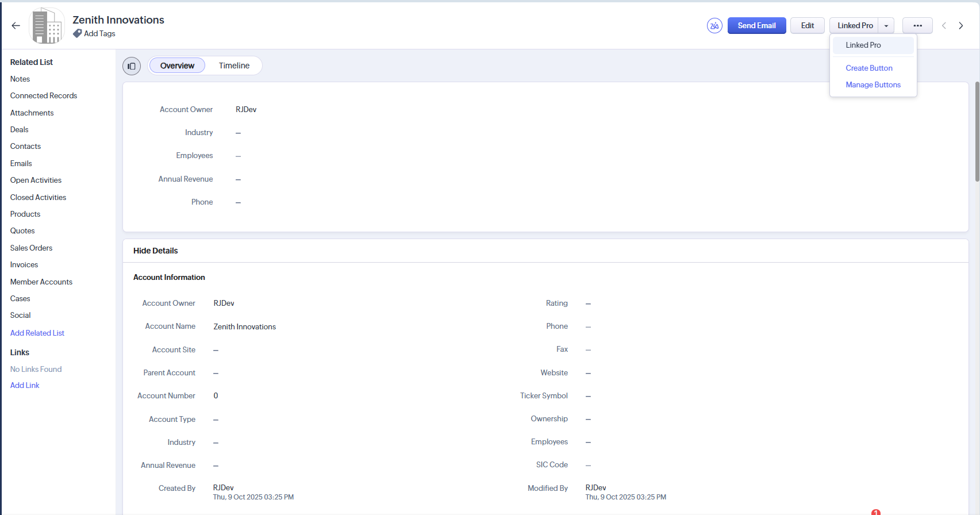Click the vertical page scrollbar
This screenshot has width=980, height=515.
pyautogui.click(x=977, y=132)
